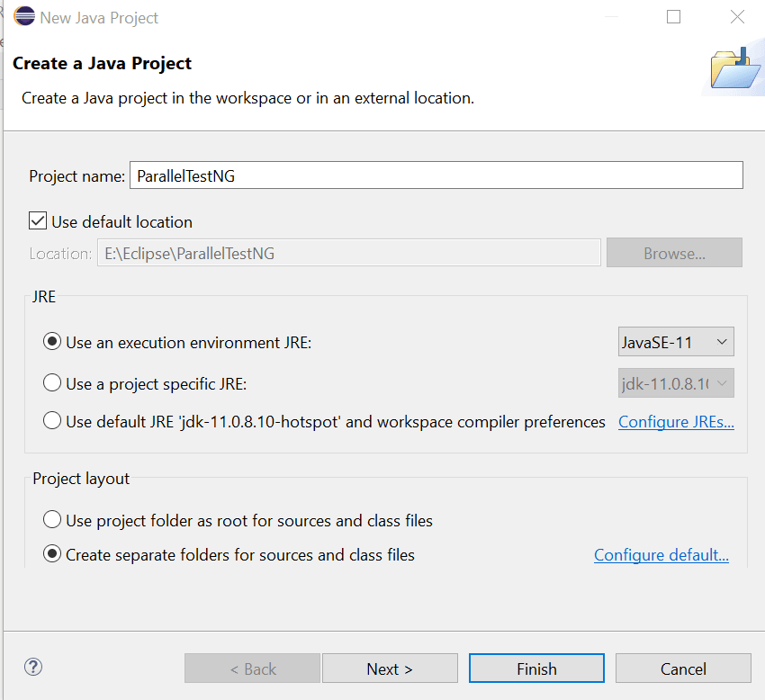Uncheck Use default location checkbox

tap(38, 221)
